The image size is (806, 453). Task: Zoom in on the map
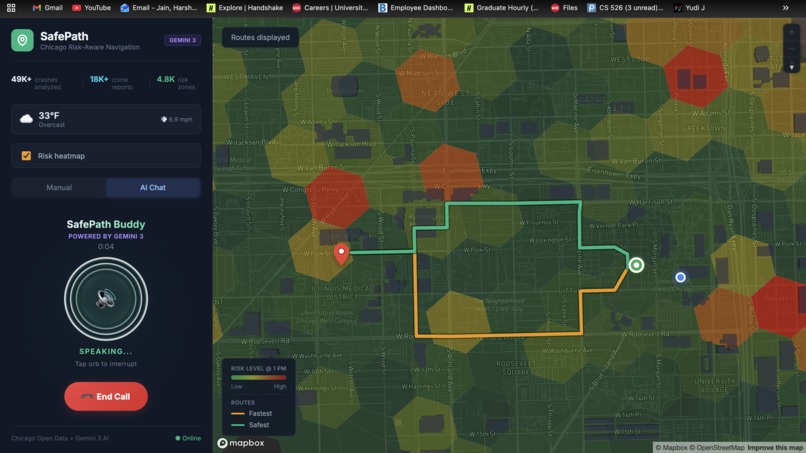click(x=791, y=32)
